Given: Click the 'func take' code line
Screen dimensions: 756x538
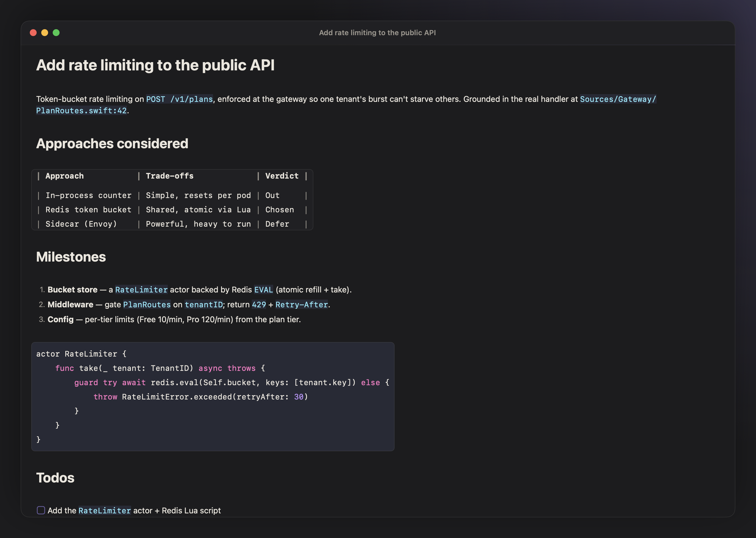Looking at the screenshot, I should tap(160, 368).
